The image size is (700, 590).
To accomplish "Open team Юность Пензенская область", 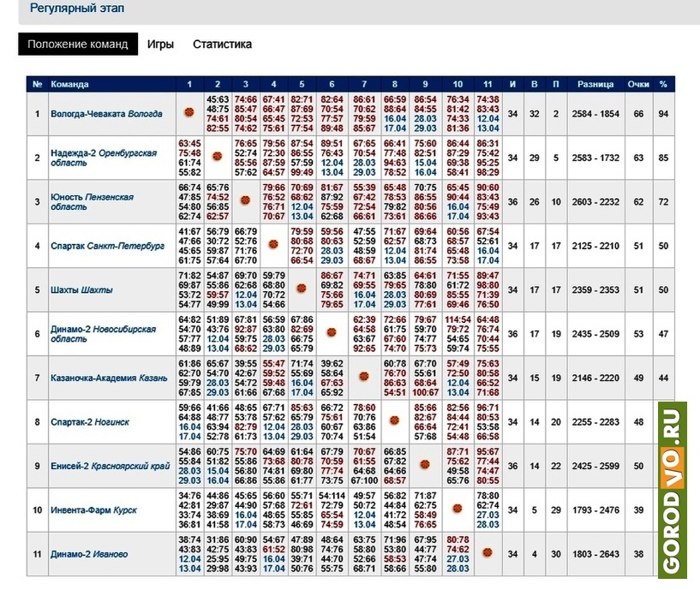I will (92, 202).
